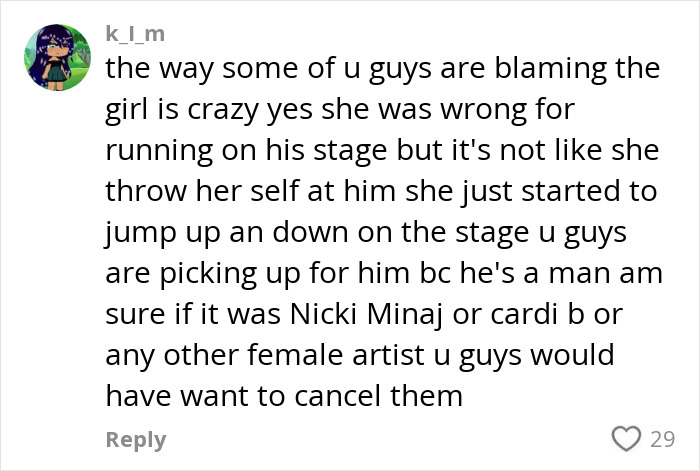Viewport: 700px width, 471px height.
Task: Click the line starting "any other female artist"
Action: click(x=360, y=356)
